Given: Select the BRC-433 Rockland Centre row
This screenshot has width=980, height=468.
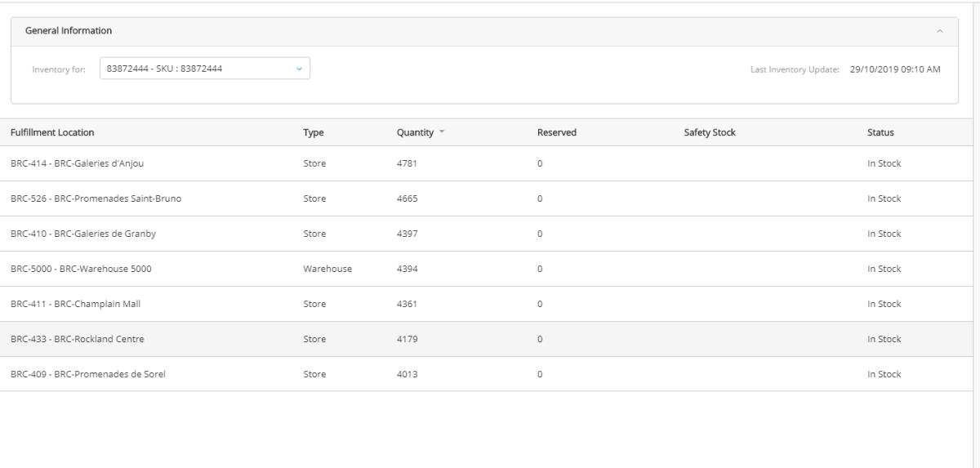Looking at the screenshot, I should [77, 339].
